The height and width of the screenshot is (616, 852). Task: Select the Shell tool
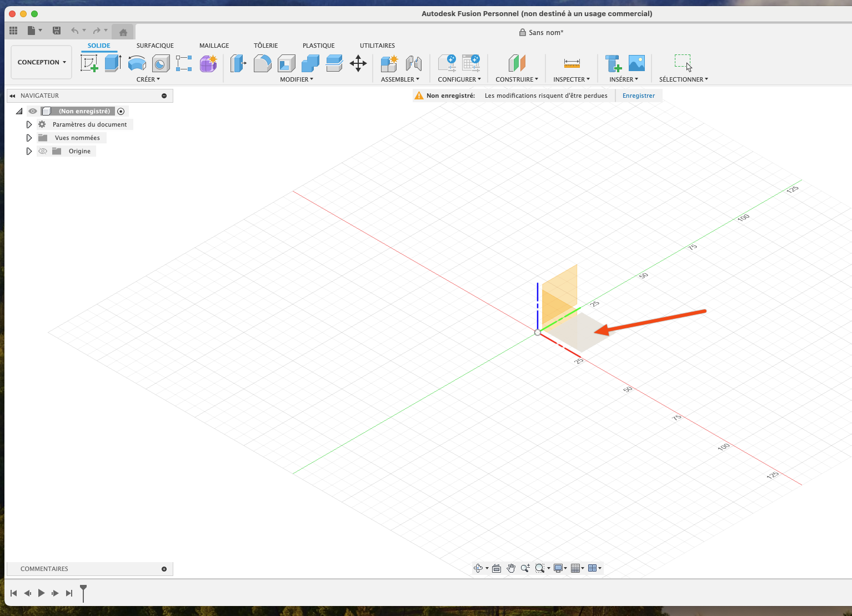point(287,63)
